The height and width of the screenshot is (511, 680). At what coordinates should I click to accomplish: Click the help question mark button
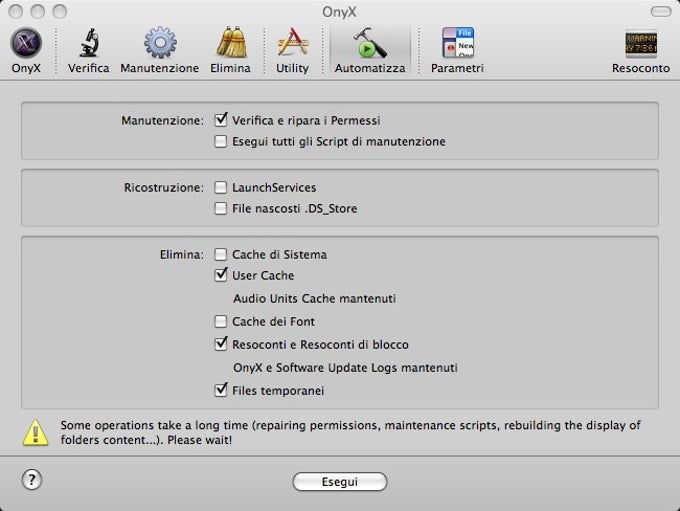pyautogui.click(x=32, y=480)
